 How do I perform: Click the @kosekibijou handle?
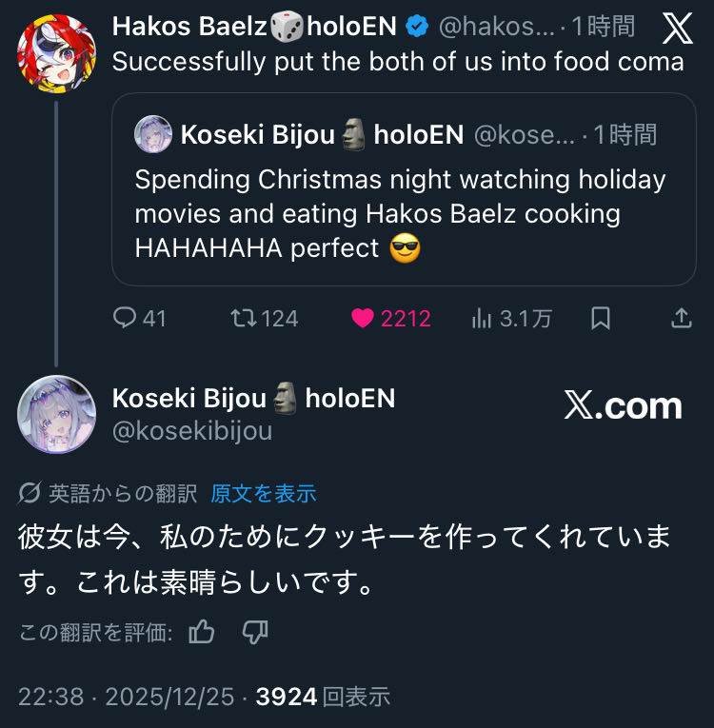192,431
